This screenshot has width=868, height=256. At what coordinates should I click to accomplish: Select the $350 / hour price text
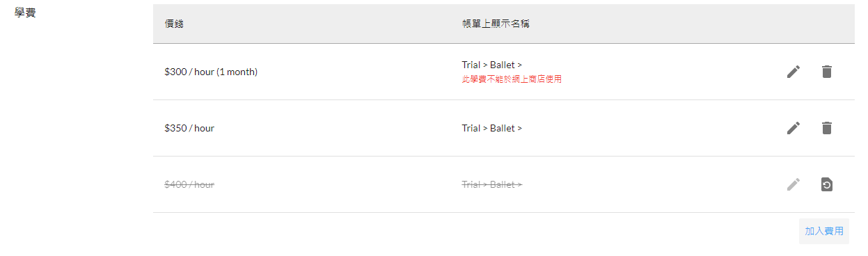(x=189, y=128)
